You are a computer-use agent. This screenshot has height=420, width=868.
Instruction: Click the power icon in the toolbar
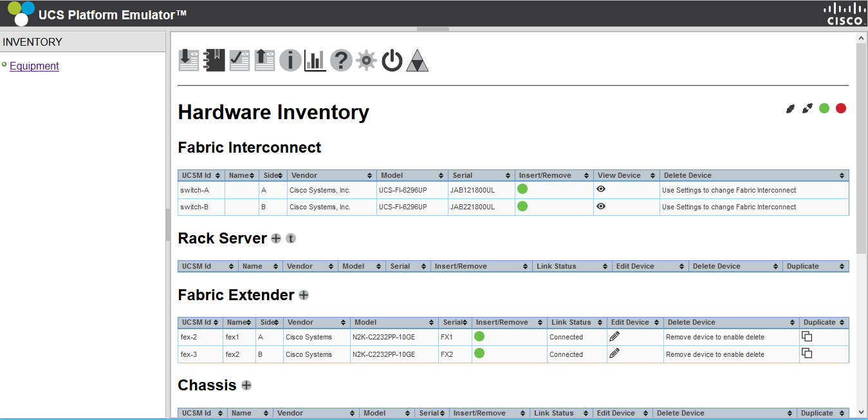[392, 61]
